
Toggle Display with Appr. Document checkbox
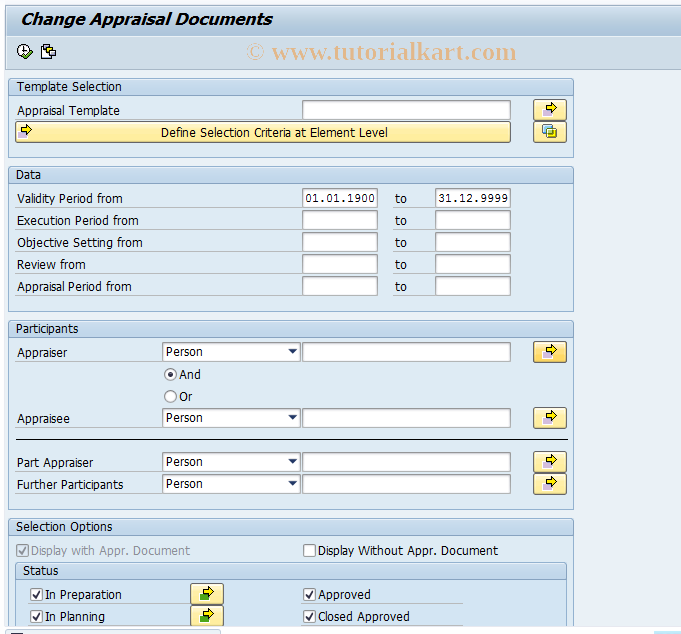click(x=23, y=551)
